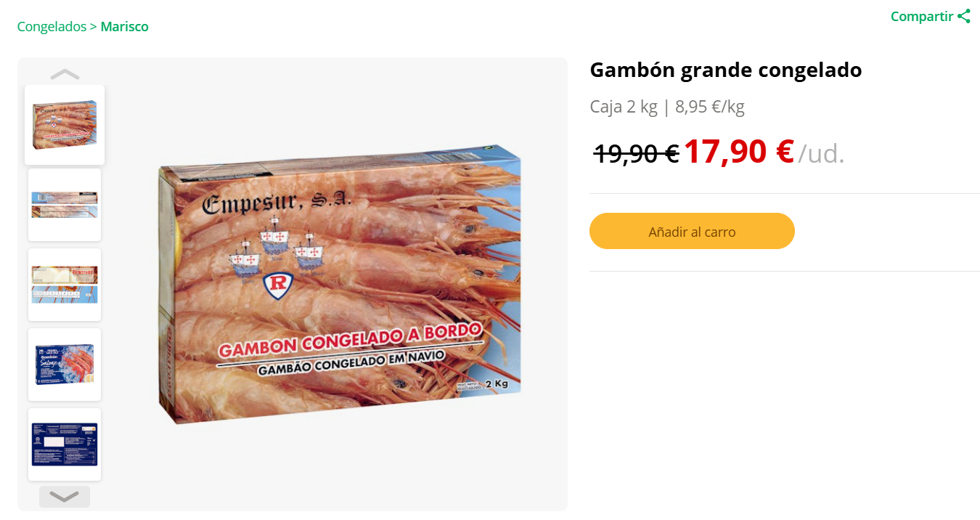Select the second thumbnail showing box side strips
Image resolution: width=980 pixels, height=520 pixels.
(65, 205)
